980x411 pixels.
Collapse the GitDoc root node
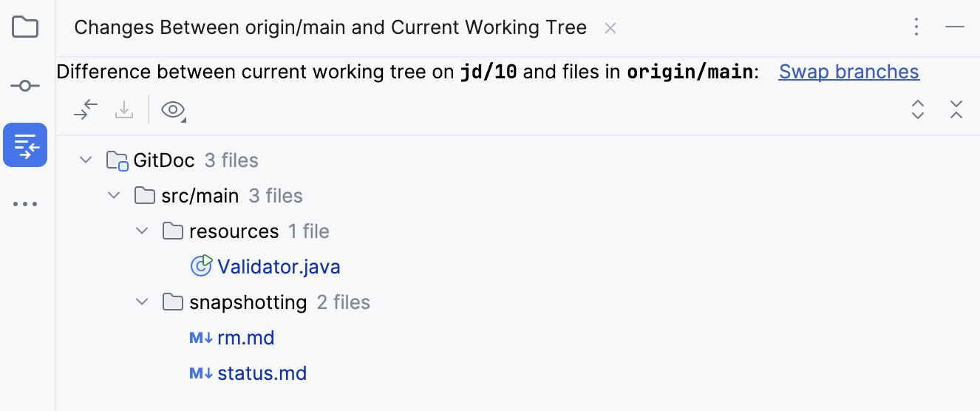(x=86, y=160)
